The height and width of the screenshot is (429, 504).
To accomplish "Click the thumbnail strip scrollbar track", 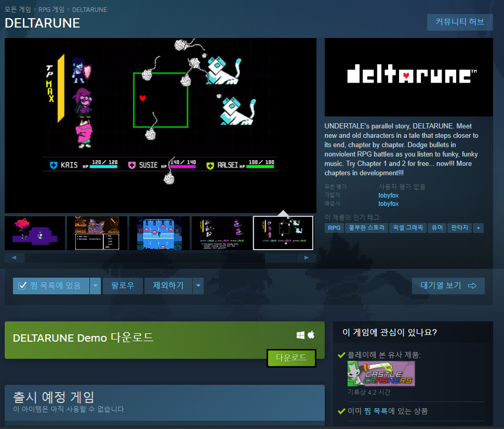I will click(x=161, y=257).
